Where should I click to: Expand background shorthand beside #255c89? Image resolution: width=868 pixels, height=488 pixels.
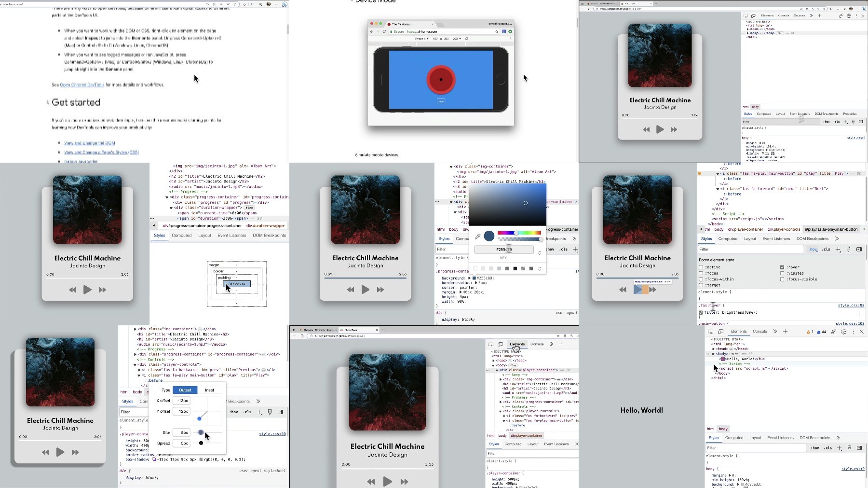point(469,278)
